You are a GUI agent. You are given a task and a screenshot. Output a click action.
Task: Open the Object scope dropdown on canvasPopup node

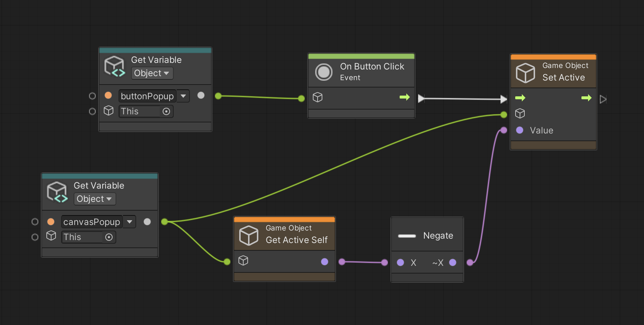94,199
